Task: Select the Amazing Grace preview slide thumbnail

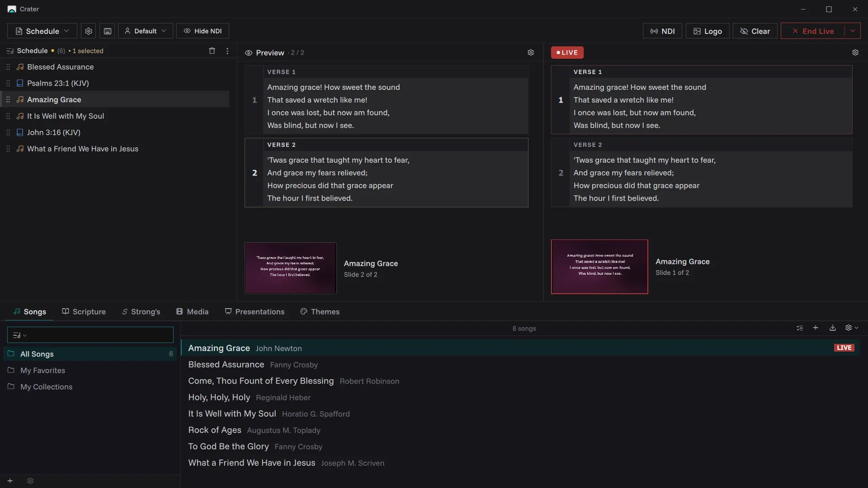Action: tap(291, 268)
